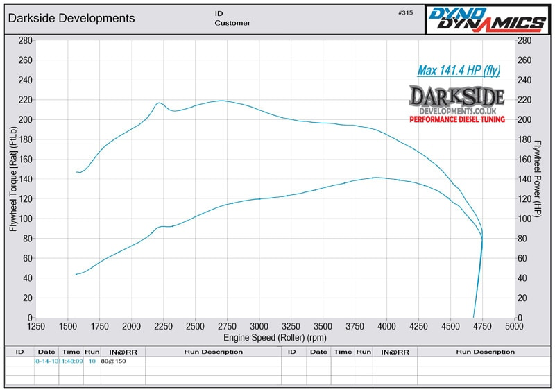Screen dimensions: 555x392
Task: Click the Flywheel Torque axis label
Action: pos(13,179)
